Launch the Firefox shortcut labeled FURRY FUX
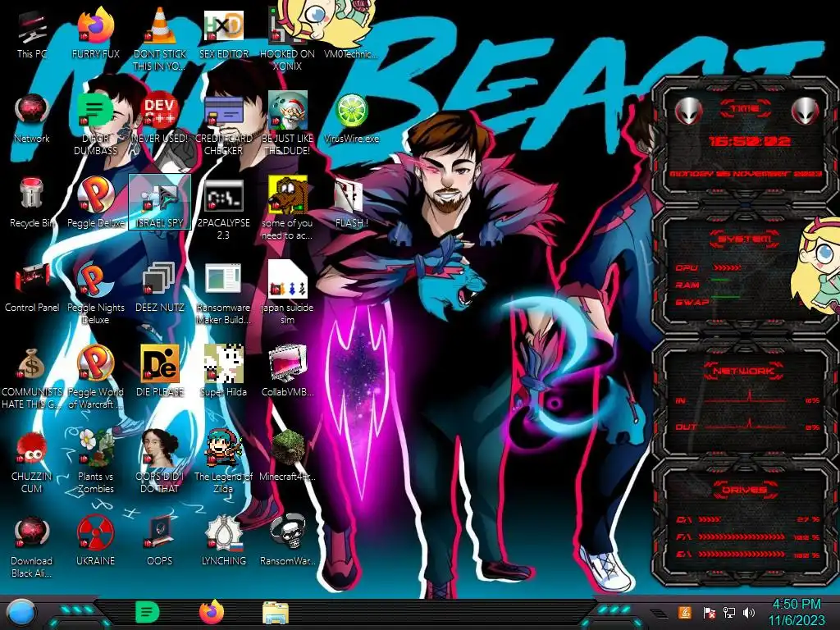The height and width of the screenshot is (630, 840). click(95, 33)
